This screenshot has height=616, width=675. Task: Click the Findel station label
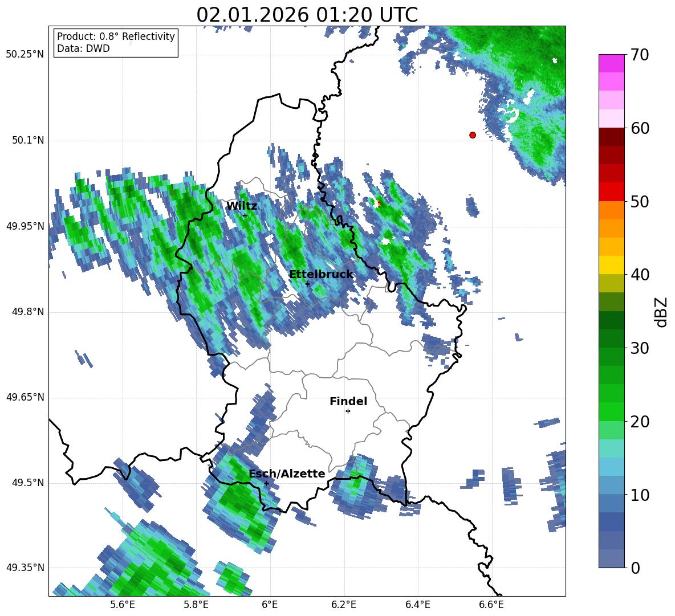click(348, 401)
